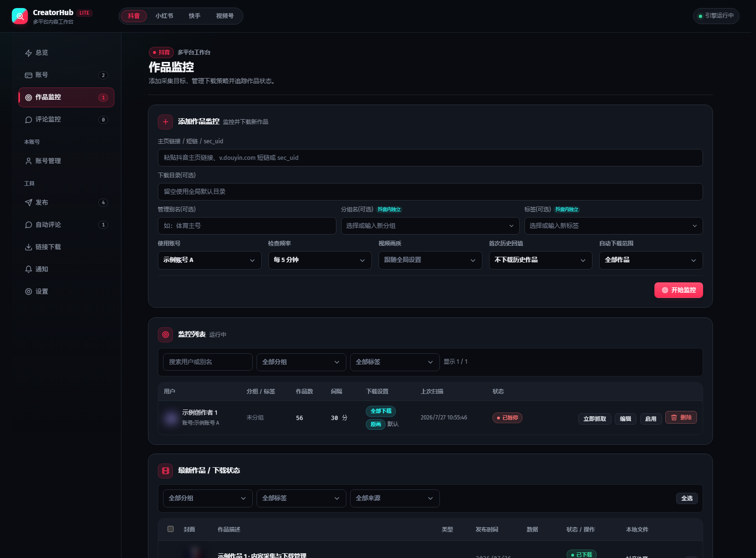Open 设置 via its gear icon
This screenshot has width=756, height=558.
(28, 292)
